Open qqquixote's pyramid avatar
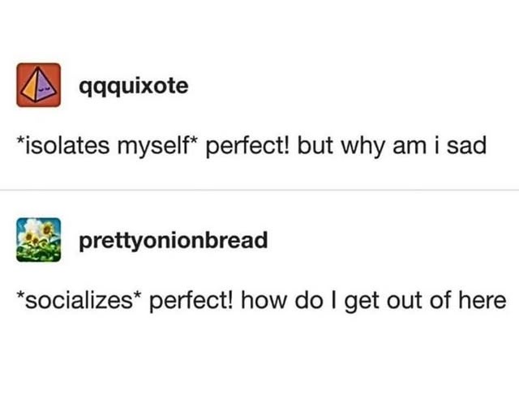The image size is (519, 420). click(38, 84)
